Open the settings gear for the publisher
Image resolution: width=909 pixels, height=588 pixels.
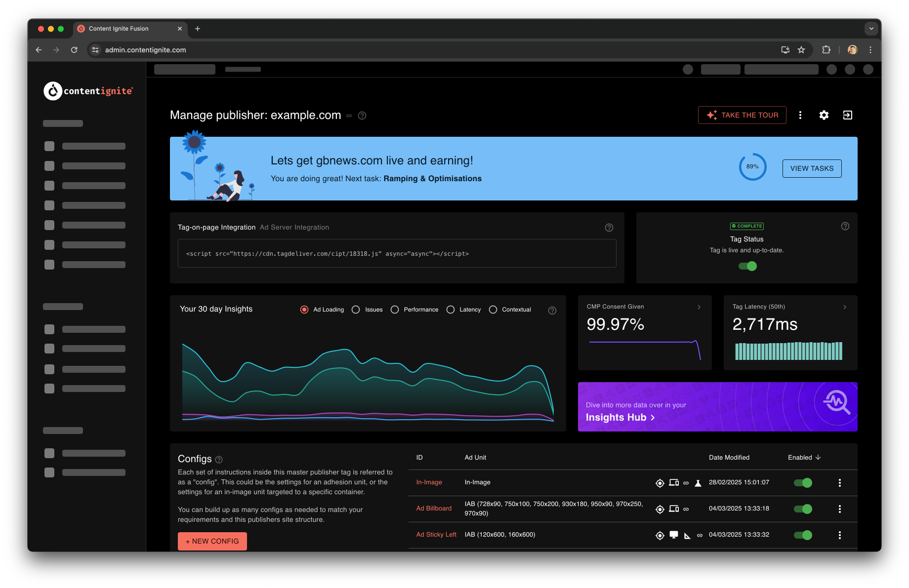tap(824, 115)
